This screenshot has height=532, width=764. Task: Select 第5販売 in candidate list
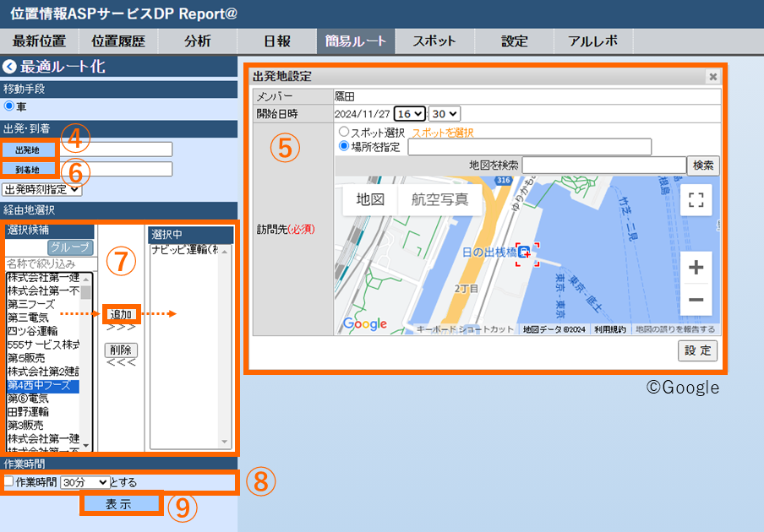pyautogui.click(x=43, y=358)
